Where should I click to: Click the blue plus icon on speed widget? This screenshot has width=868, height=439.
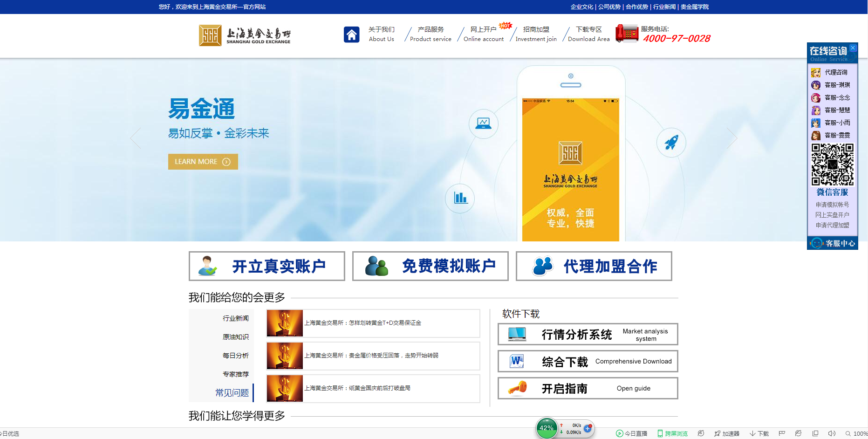tap(588, 428)
